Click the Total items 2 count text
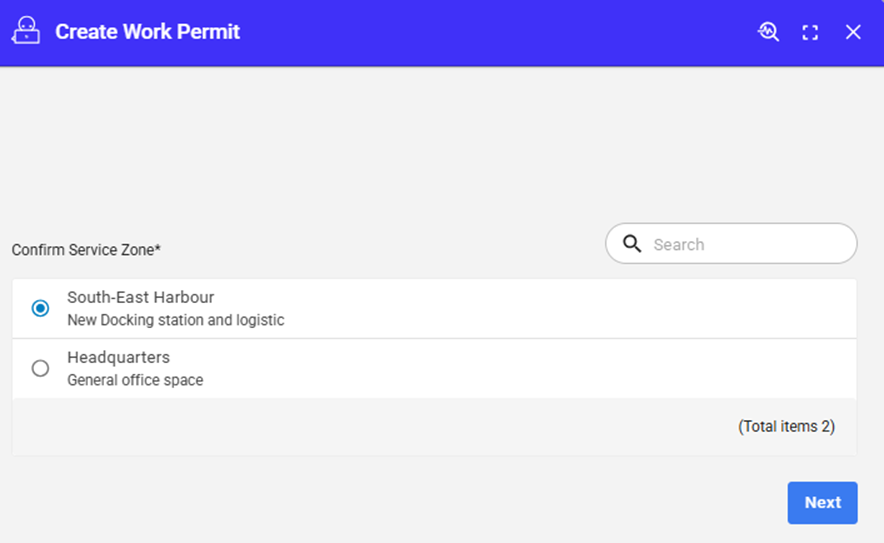The height and width of the screenshot is (543, 884). click(786, 426)
